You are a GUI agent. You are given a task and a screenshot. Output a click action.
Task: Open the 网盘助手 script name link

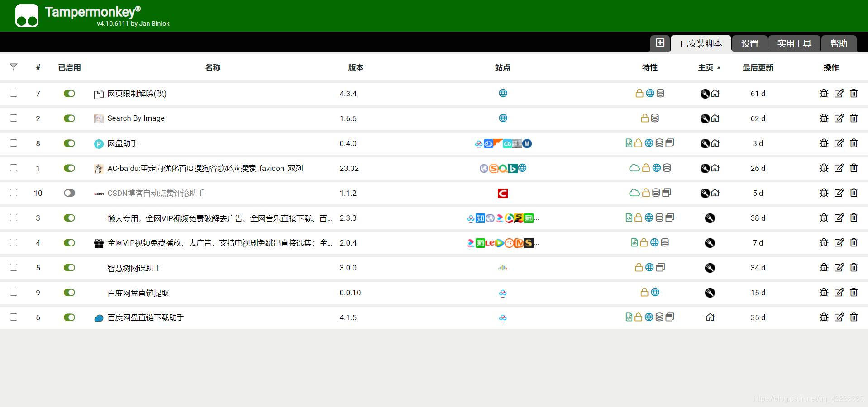tap(123, 143)
